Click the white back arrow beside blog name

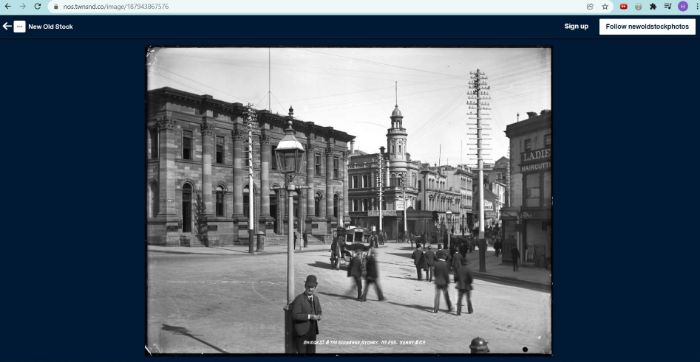(7, 26)
